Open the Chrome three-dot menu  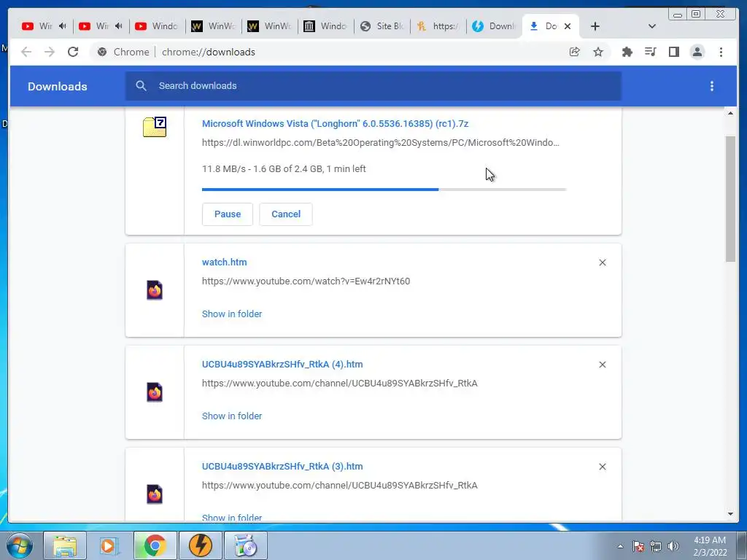721,52
